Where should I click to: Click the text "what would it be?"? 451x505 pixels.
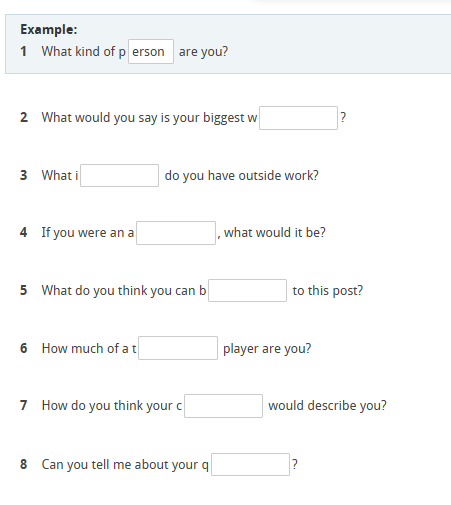click(275, 232)
